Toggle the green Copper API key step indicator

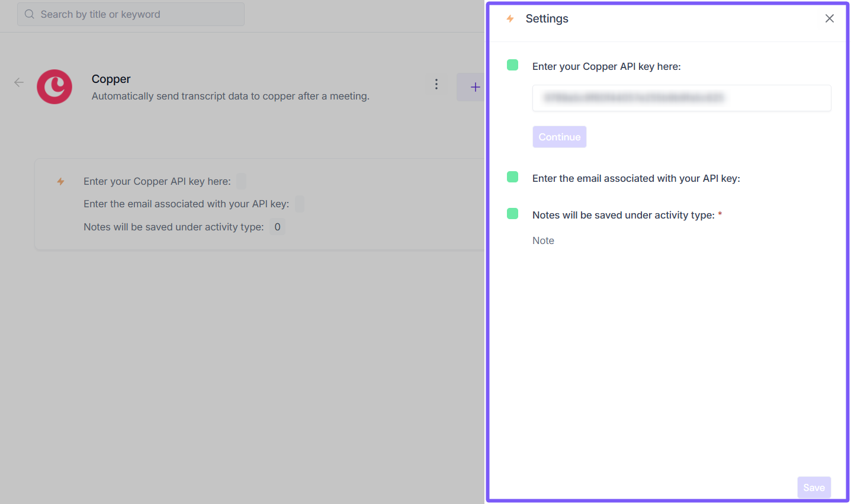point(513,65)
